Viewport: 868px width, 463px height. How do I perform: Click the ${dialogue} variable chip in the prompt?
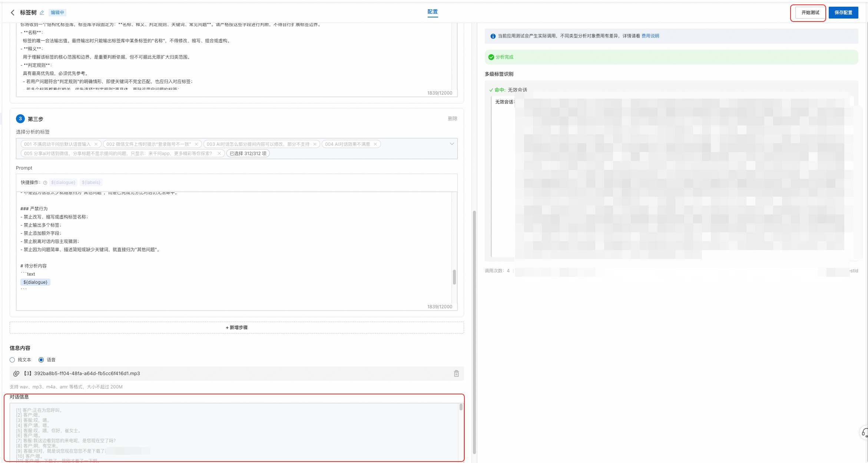click(35, 282)
